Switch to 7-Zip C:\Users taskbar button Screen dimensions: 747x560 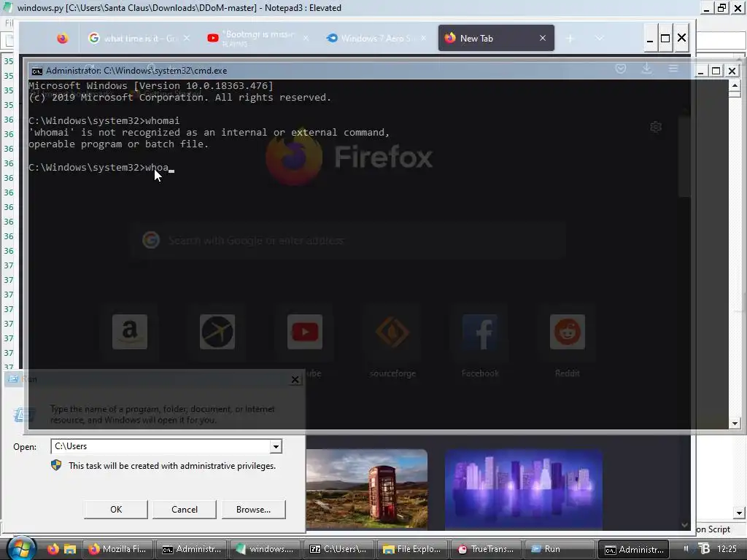tap(338, 549)
